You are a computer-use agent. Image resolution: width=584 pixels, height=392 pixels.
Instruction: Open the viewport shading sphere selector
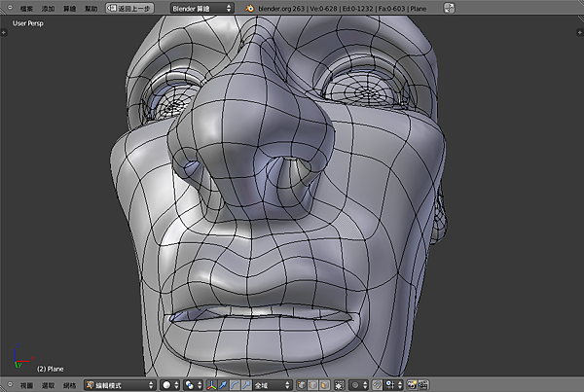click(167, 385)
